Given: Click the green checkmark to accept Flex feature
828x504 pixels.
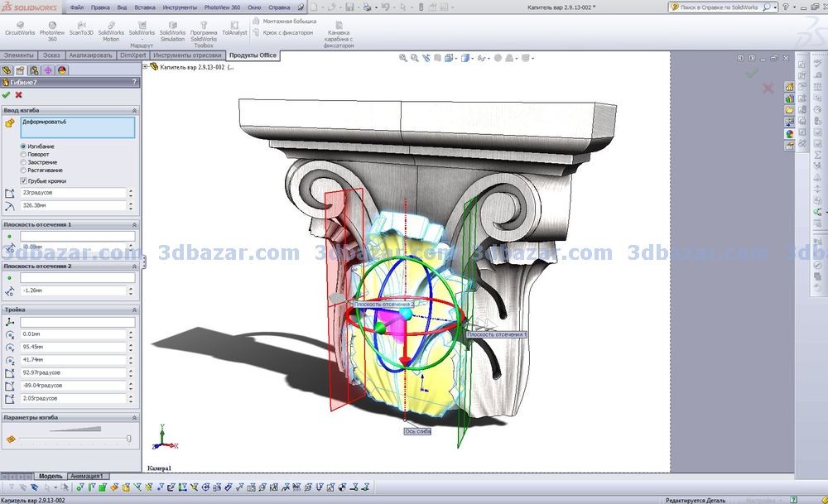Looking at the screenshot, I should (7, 95).
